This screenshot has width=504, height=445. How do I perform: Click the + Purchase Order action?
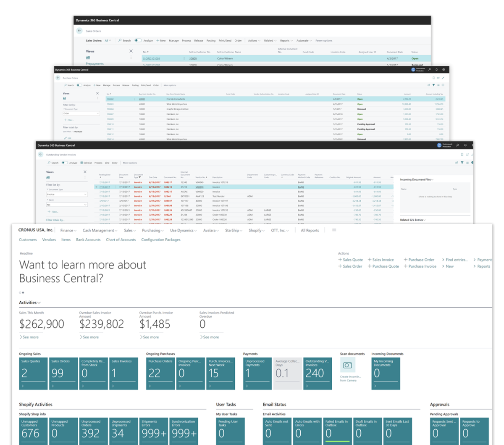[419, 260]
